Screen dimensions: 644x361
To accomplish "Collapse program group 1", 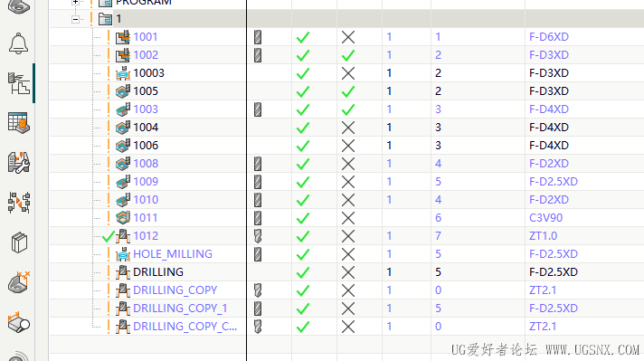I will [75, 19].
